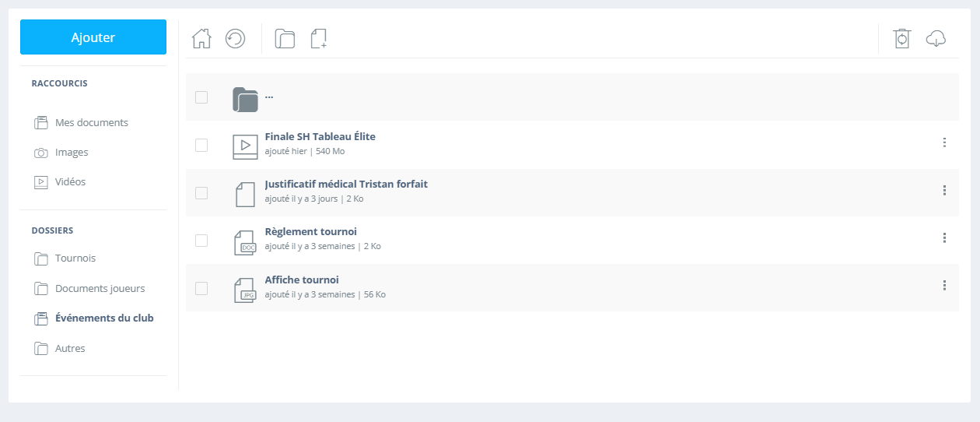Click the refresh icon in toolbar
The height and width of the screenshot is (422, 980).
tap(236, 38)
